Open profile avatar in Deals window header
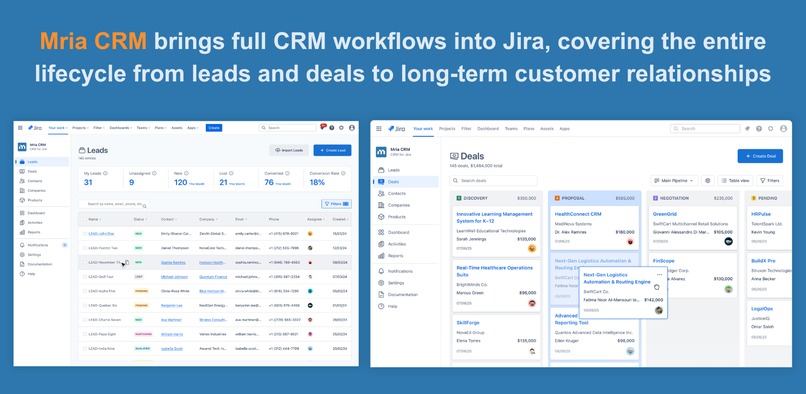 783,129
